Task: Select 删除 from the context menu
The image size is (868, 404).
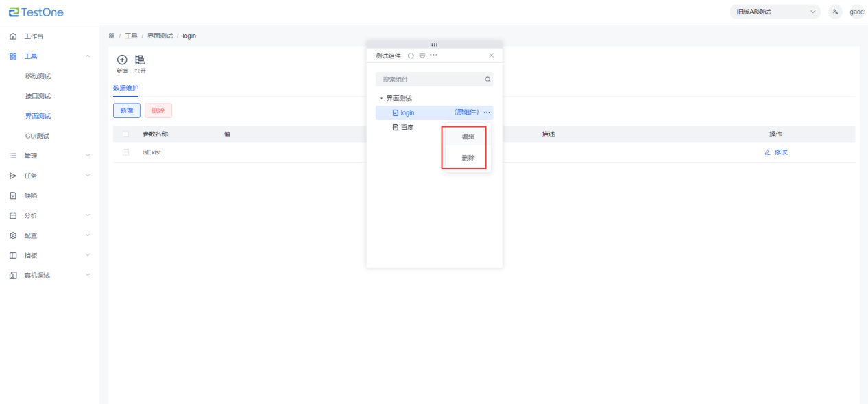Action: point(468,158)
